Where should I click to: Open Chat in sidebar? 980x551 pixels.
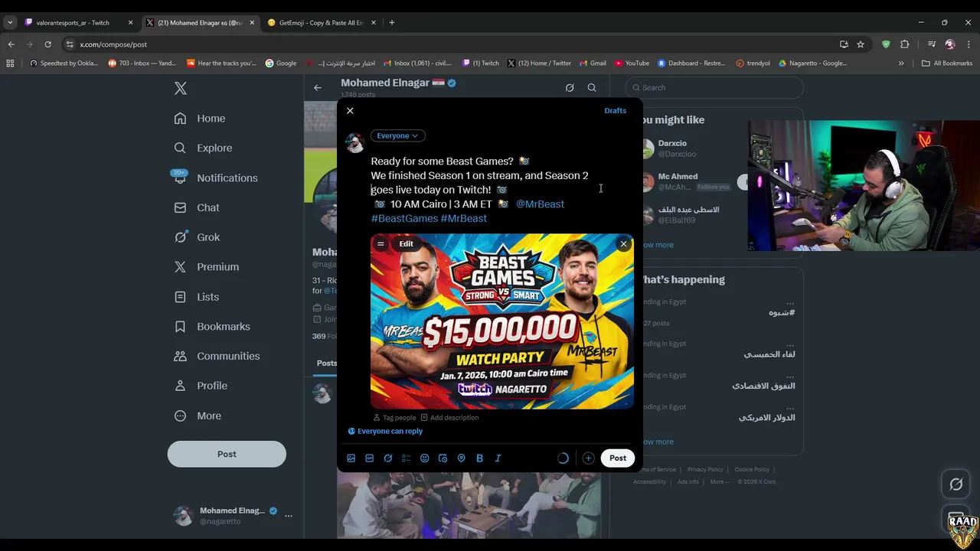[x=197, y=207]
